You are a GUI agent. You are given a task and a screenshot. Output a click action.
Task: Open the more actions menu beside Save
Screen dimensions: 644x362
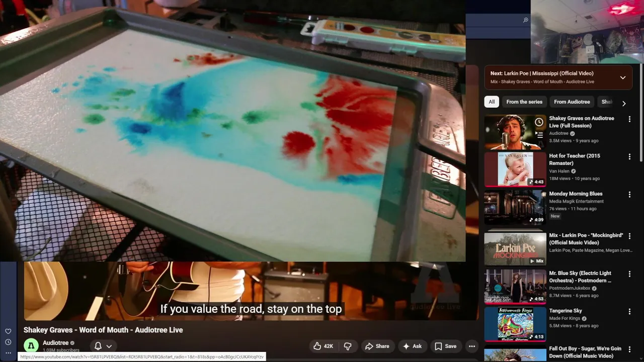[x=471, y=346]
